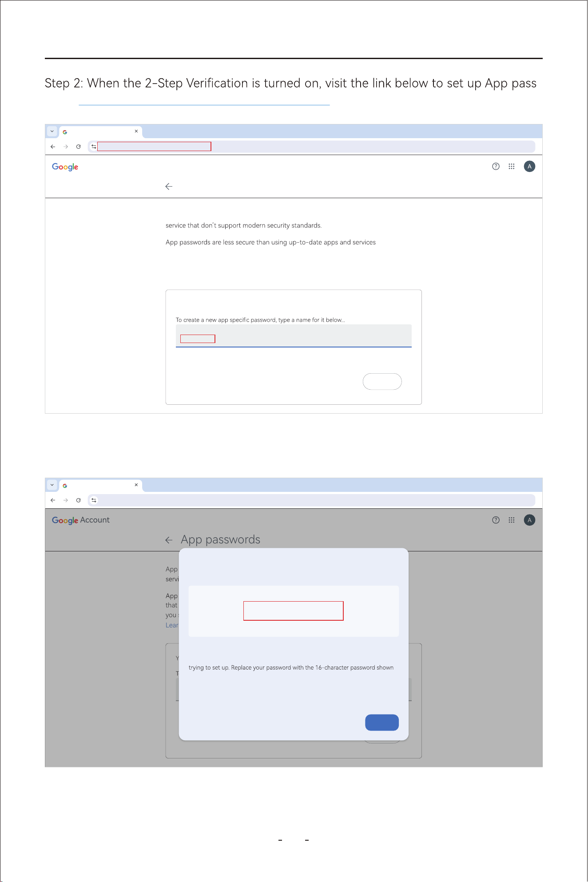The width and height of the screenshot is (588, 882).
Task: Click account avatar A in upper page
Action: coord(529,166)
